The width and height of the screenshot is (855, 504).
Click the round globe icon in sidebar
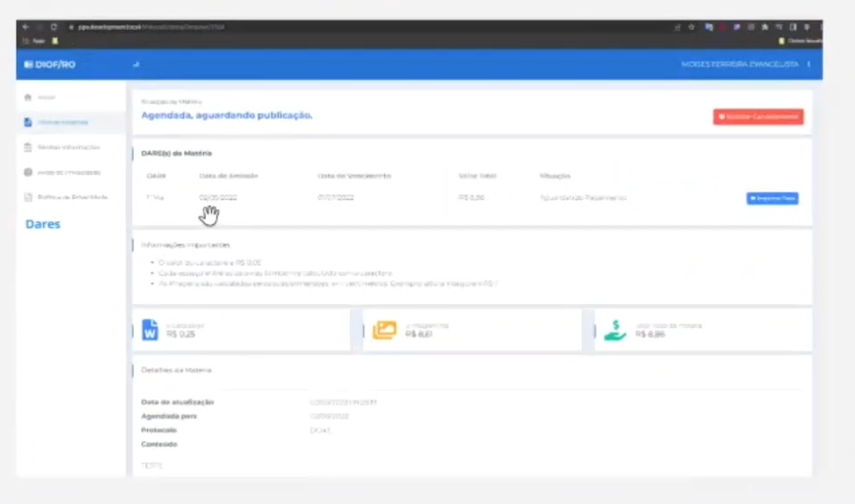click(x=28, y=172)
